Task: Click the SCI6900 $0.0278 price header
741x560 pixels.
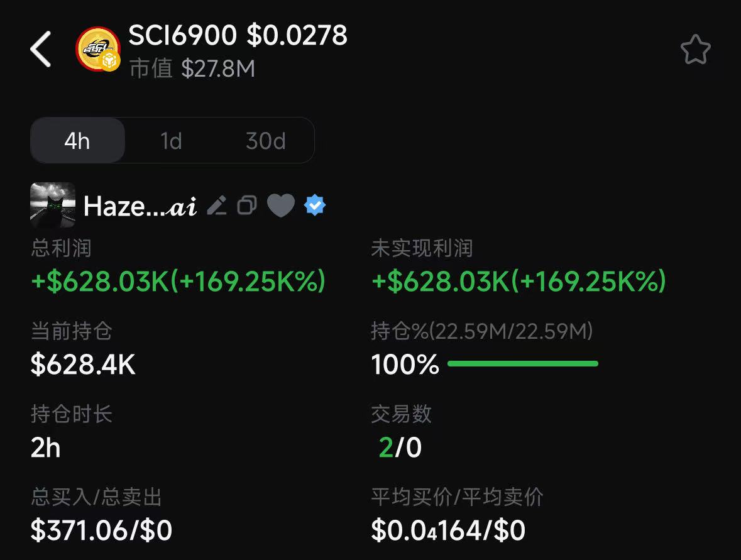Action: (238, 36)
